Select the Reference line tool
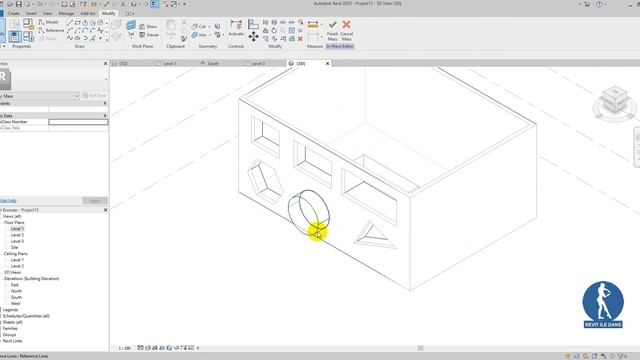The width and height of the screenshot is (640, 360). [51, 30]
